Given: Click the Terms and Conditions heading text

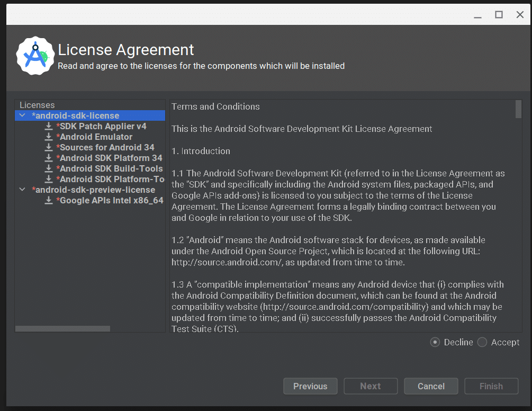Looking at the screenshot, I should tap(215, 106).
